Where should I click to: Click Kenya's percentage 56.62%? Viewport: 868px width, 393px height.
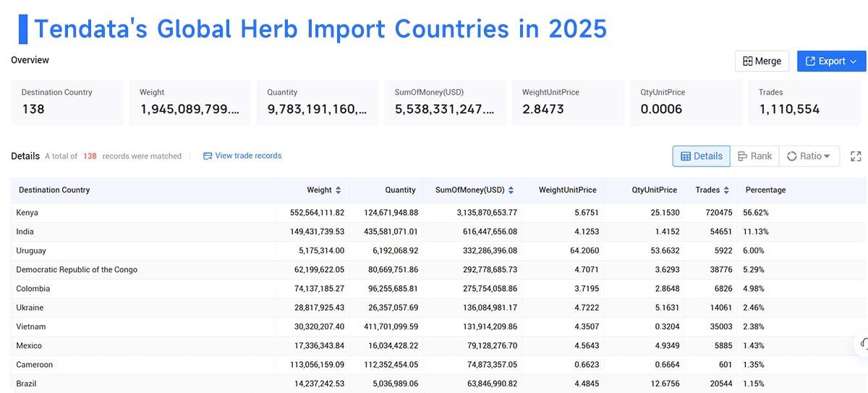tap(757, 213)
